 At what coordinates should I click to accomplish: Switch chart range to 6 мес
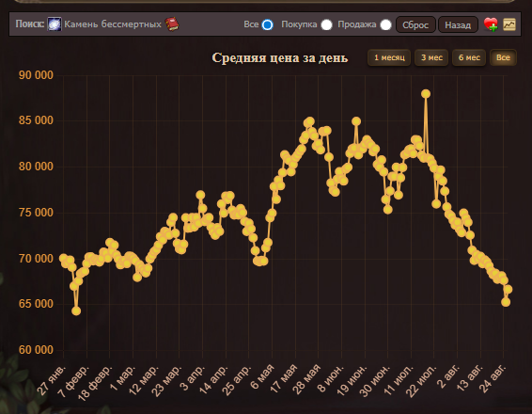point(469,57)
